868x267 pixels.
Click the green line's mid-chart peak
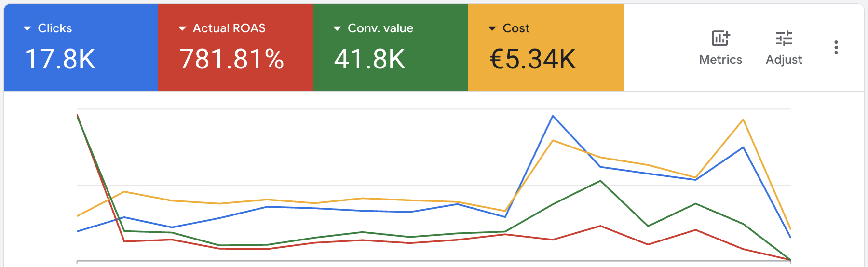pos(600,181)
